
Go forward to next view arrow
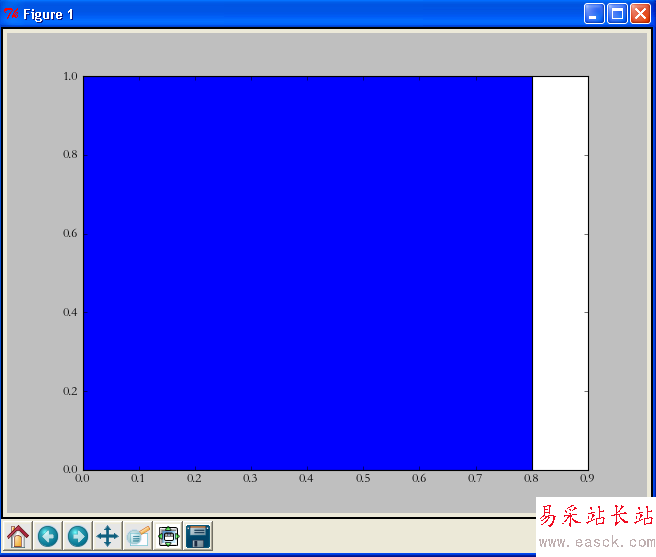point(78,536)
